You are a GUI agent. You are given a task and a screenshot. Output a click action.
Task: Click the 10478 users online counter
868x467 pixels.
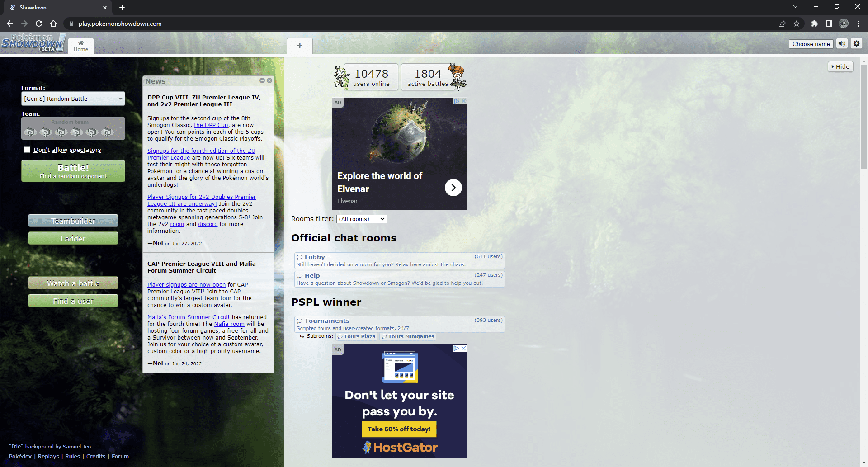371,77
